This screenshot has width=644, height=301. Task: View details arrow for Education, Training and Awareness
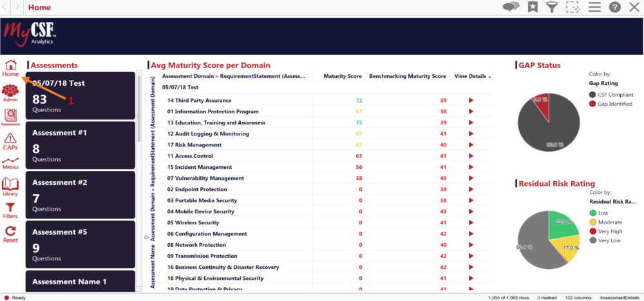point(471,122)
